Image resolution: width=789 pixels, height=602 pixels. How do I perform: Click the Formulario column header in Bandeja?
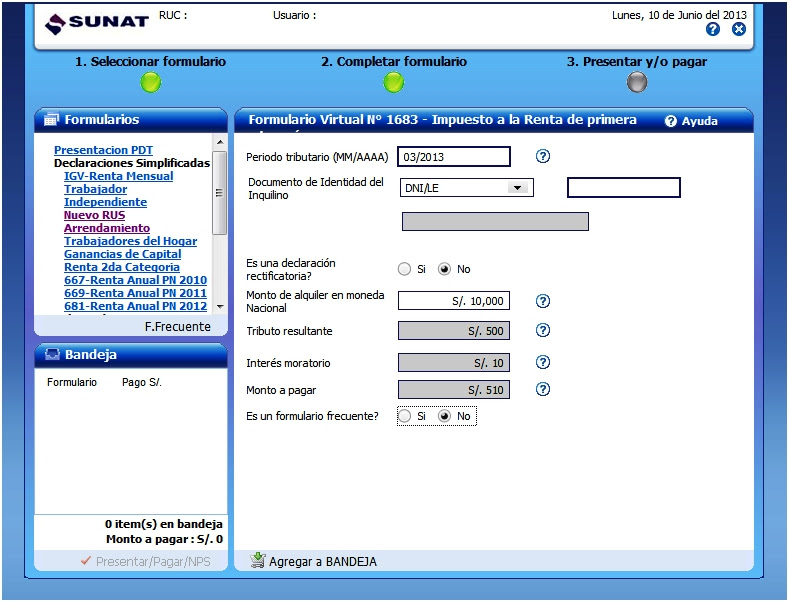click(x=72, y=383)
